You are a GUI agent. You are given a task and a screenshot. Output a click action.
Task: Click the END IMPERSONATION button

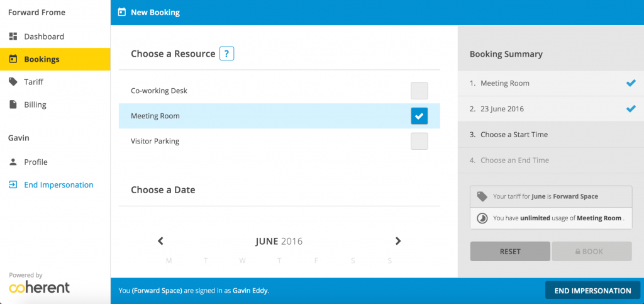coord(592,291)
